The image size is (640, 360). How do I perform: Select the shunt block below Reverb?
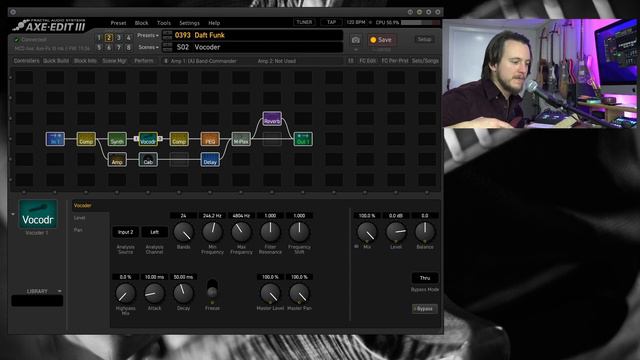click(x=272, y=139)
